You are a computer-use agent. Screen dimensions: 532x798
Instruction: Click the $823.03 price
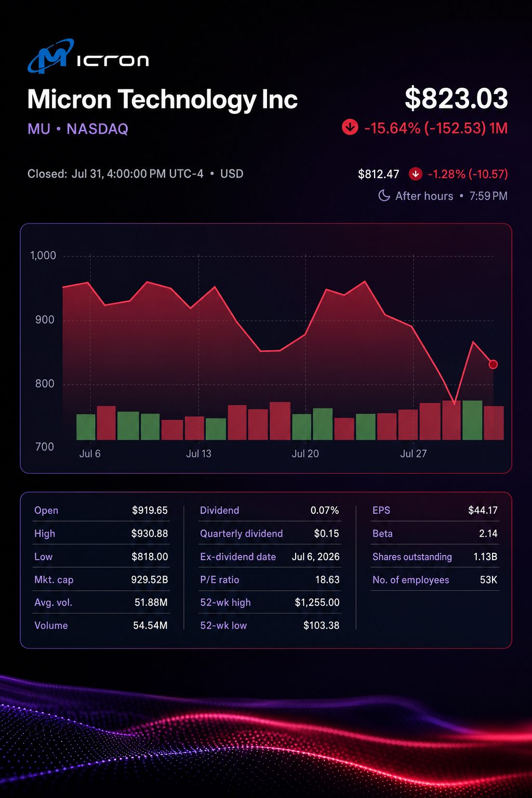pos(456,99)
